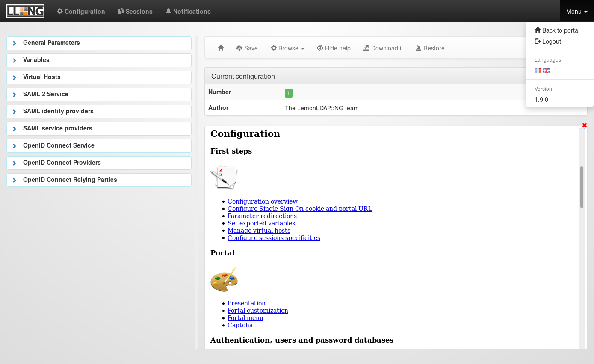Expand OpenID Connect Providers node
Screen dimensions: 594x364
15,163
